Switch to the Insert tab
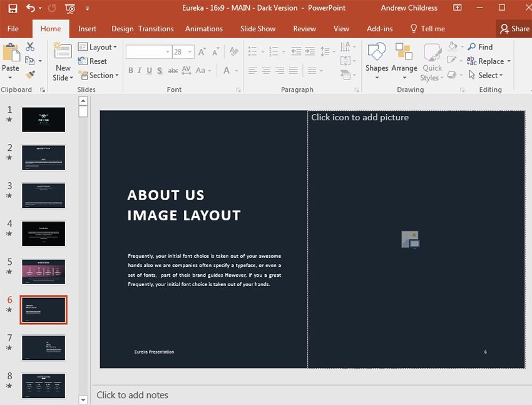 click(x=87, y=29)
